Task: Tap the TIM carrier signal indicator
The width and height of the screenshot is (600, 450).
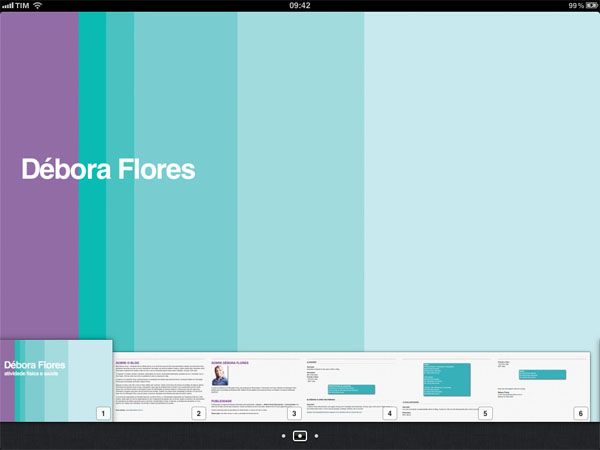Action: coord(15,6)
